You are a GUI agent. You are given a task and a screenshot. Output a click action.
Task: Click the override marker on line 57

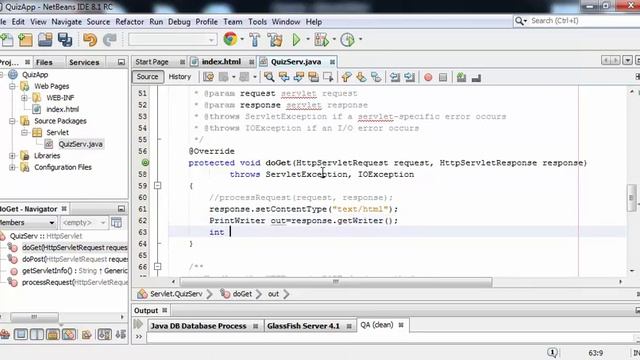pyautogui.click(x=145, y=162)
